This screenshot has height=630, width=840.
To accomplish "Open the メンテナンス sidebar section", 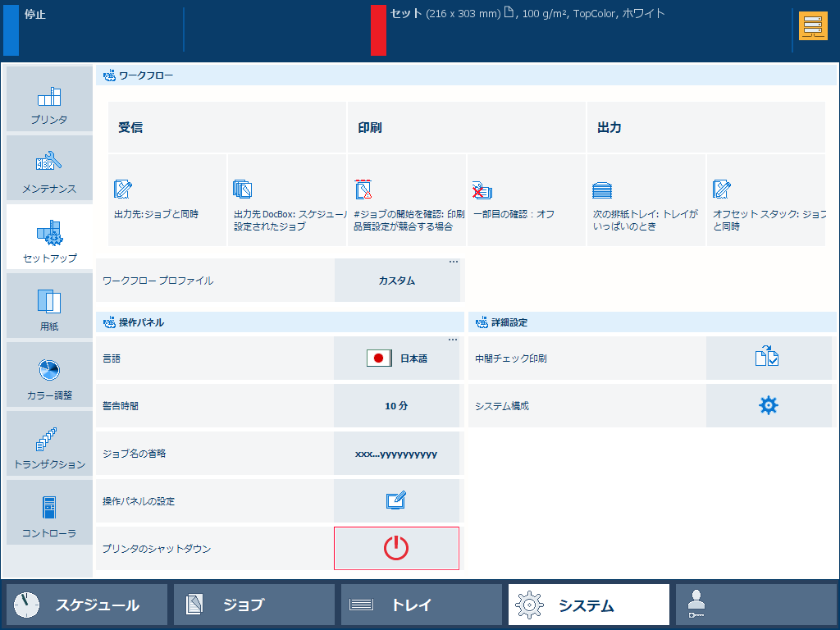I will pyautogui.click(x=49, y=167).
